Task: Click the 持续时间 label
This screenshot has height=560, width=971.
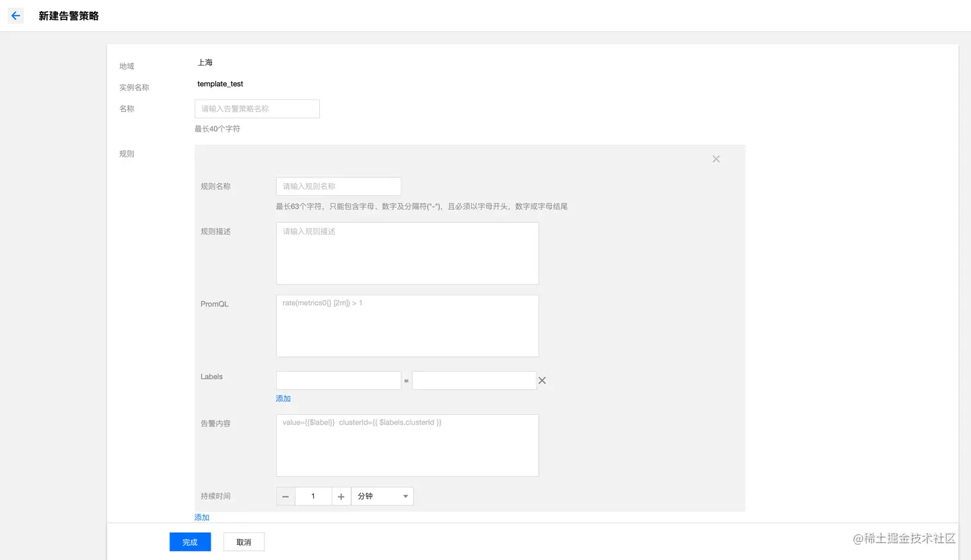Action: point(216,496)
